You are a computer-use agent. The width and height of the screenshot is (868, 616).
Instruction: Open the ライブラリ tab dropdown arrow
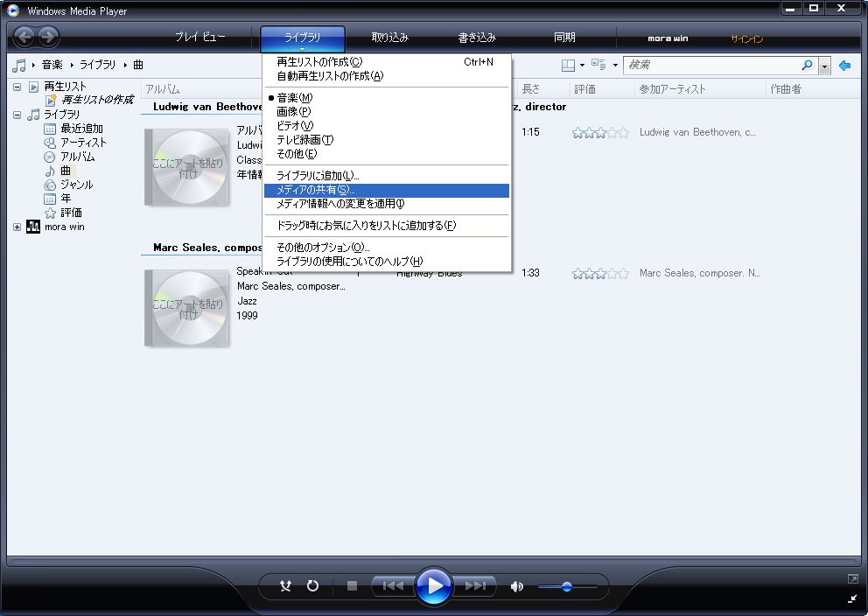[x=302, y=49]
